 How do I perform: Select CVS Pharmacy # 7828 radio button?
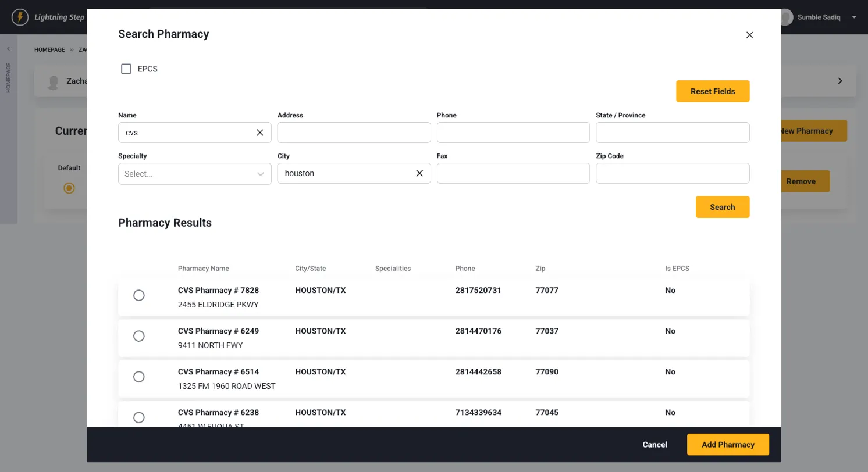click(x=139, y=295)
